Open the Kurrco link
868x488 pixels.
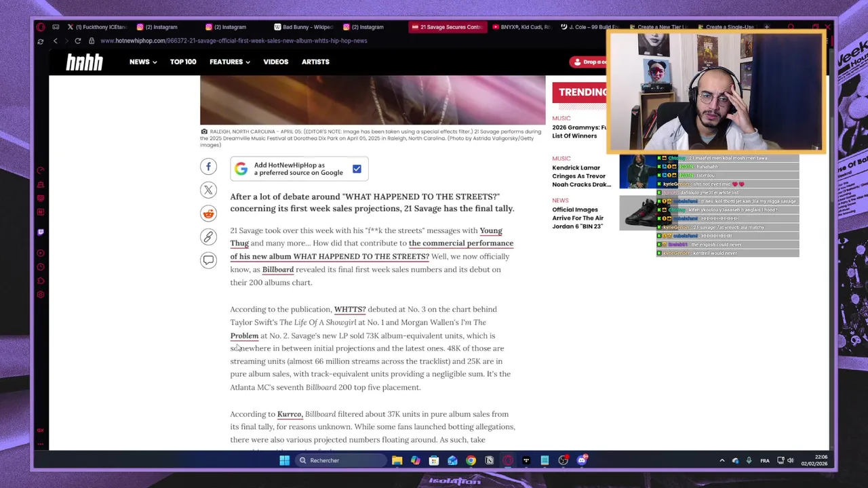290,414
